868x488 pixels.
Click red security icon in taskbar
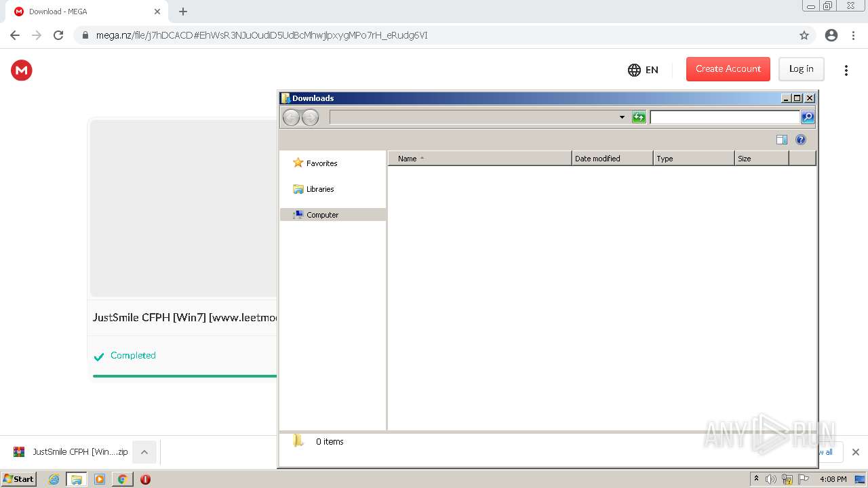click(x=145, y=479)
